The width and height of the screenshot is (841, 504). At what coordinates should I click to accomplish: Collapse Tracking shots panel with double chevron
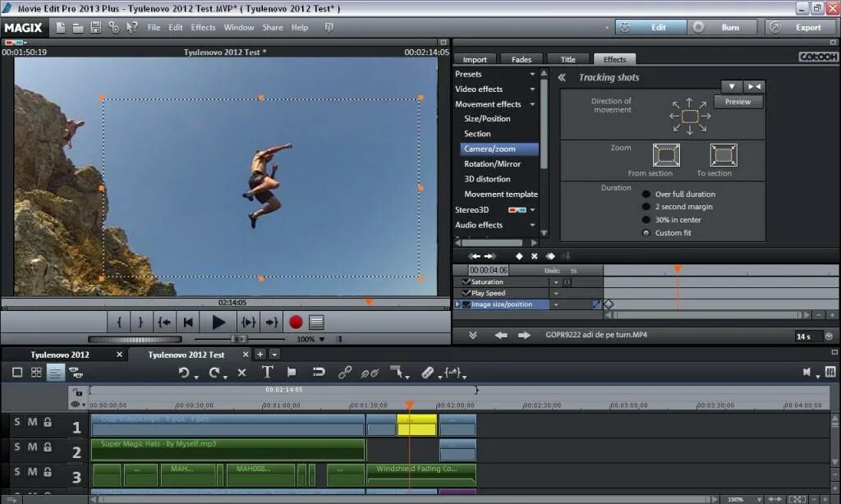tap(562, 77)
